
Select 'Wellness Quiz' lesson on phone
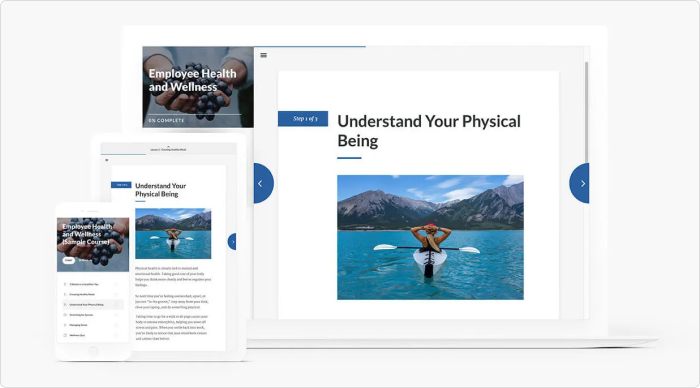(93, 335)
